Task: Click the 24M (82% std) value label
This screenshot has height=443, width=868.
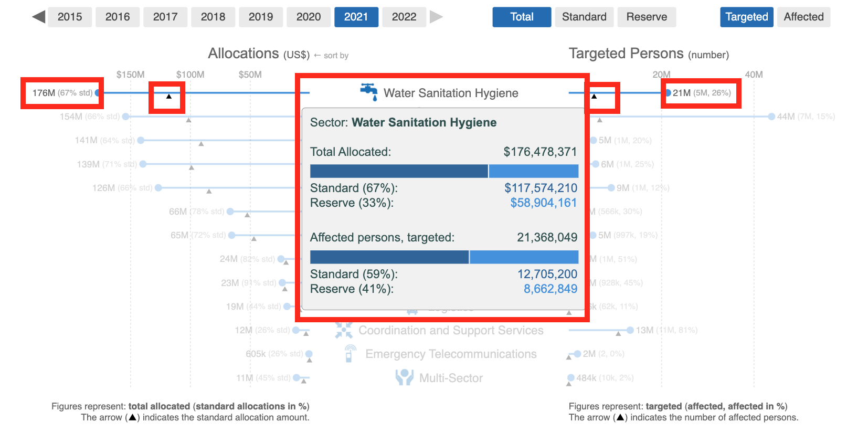Action: pyautogui.click(x=247, y=259)
